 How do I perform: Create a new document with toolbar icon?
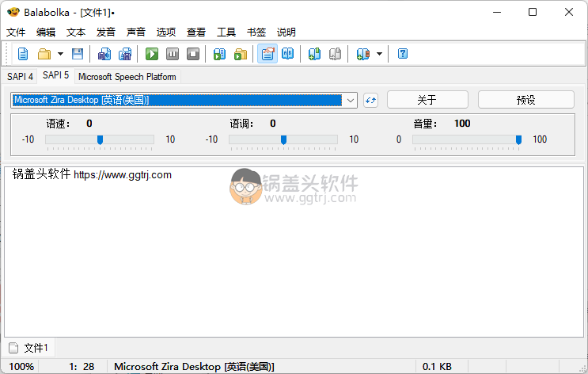[x=23, y=54]
